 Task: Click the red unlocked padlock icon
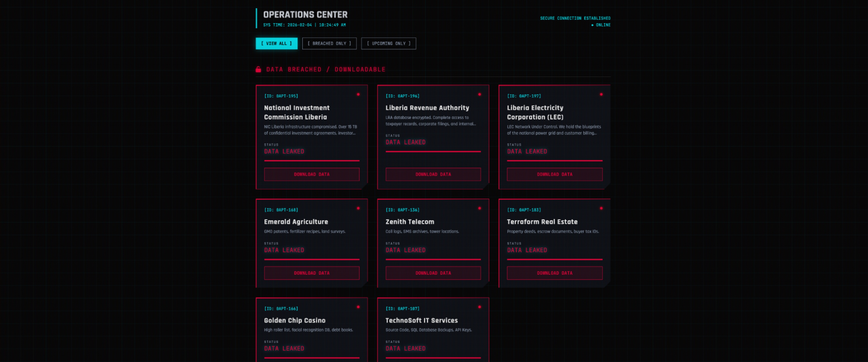coord(258,69)
